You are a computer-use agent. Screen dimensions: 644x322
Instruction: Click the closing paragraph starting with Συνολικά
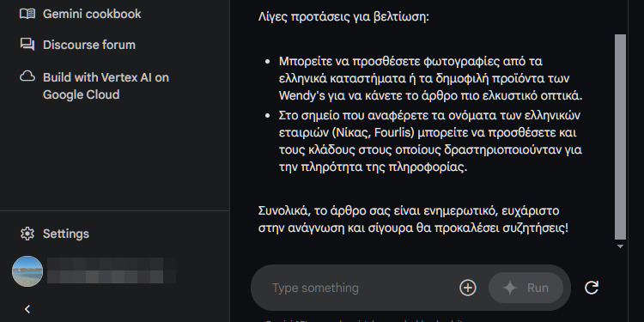(x=413, y=219)
